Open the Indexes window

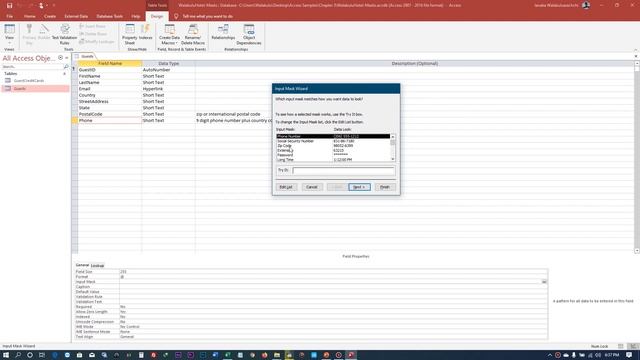[145, 32]
